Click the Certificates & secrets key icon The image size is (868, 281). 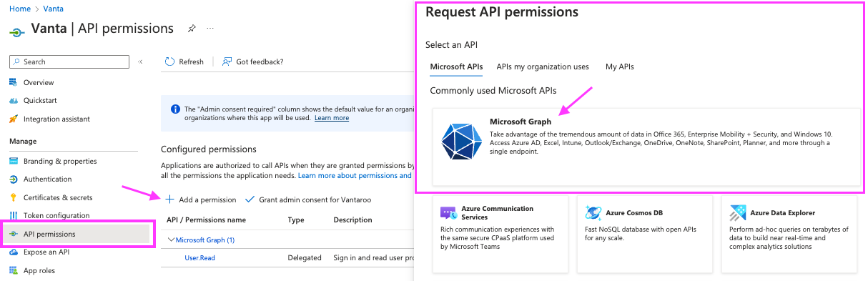(14, 197)
